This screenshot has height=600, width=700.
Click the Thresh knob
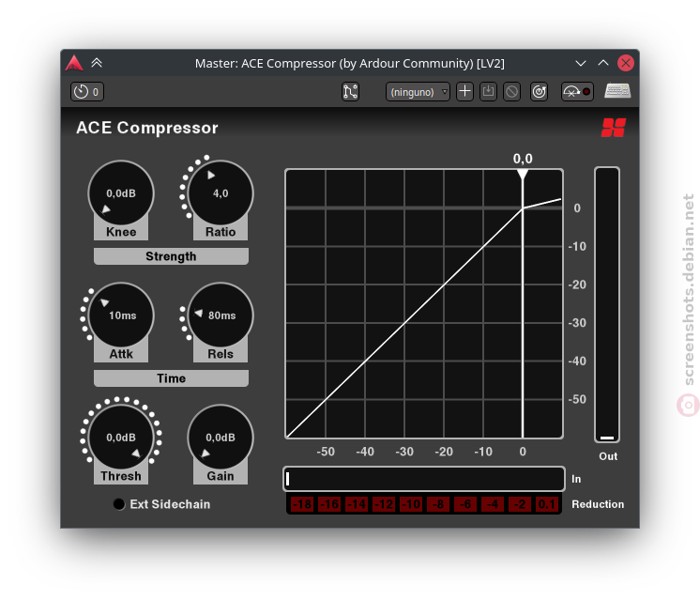[x=121, y=438]
